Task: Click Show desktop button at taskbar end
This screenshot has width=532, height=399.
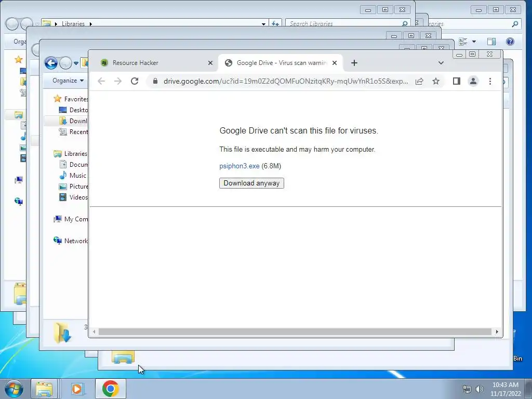Action: click(528, 389)
